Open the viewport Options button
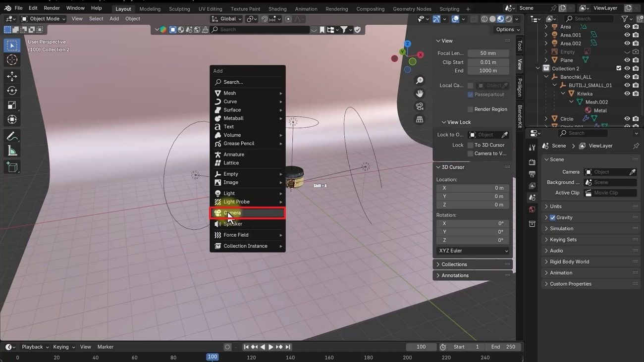 (506, 29)
